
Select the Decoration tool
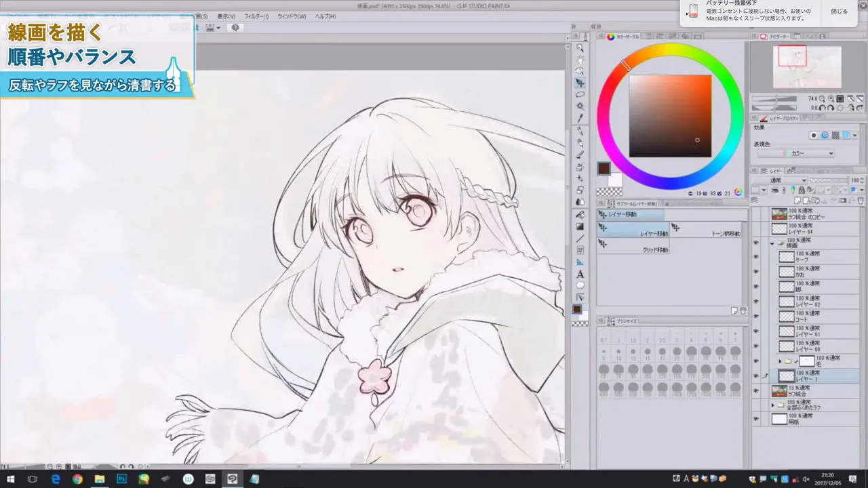pyautogui.click(x=580, y=178)
